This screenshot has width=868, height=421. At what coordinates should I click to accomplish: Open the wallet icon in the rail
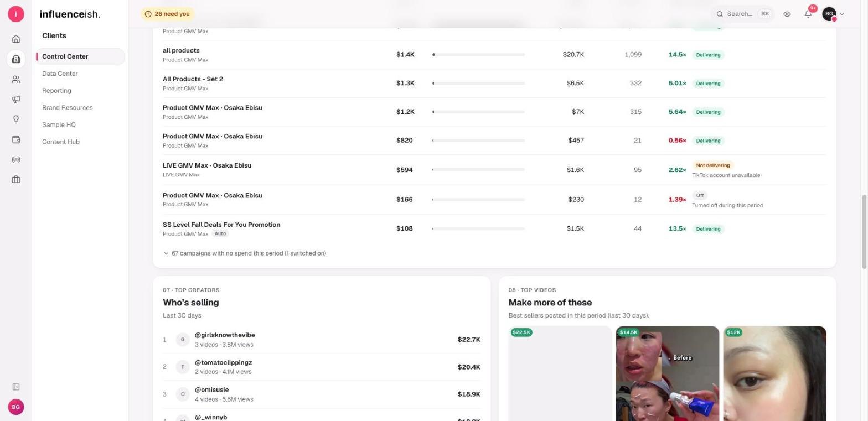(x=16, y=139)
